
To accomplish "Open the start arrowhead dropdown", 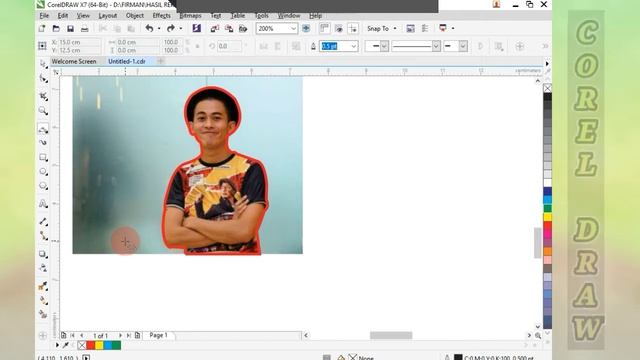I will 384,46.
